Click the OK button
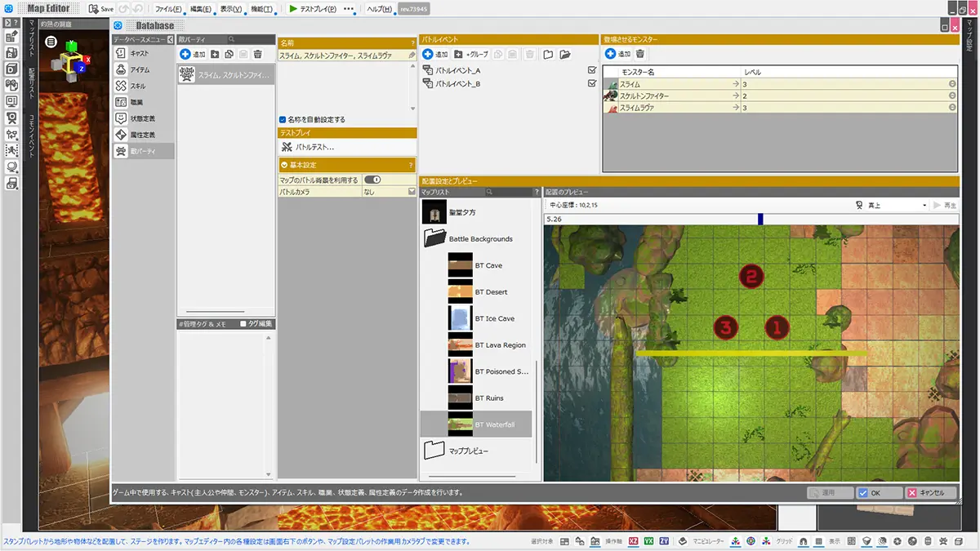Image resolution: width=980 pixels, height=551 pixels. (879, 493)
